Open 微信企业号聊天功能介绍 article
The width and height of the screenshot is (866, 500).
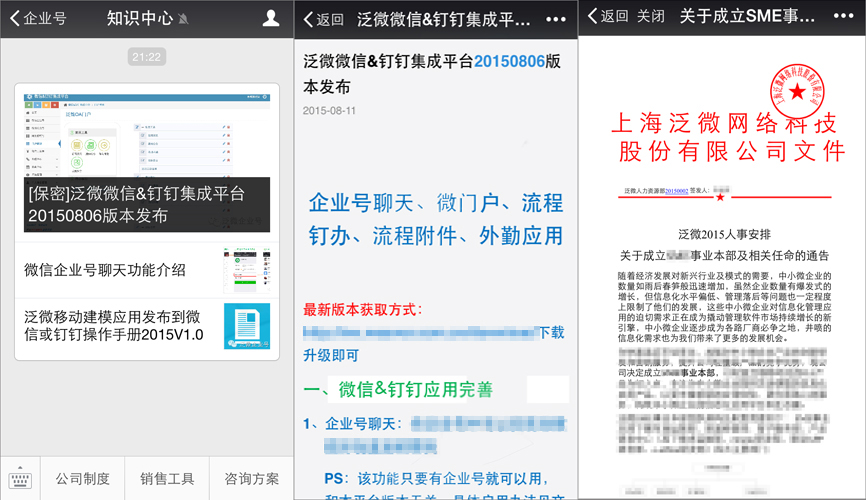pyautogui.click(x=105, y=270)
